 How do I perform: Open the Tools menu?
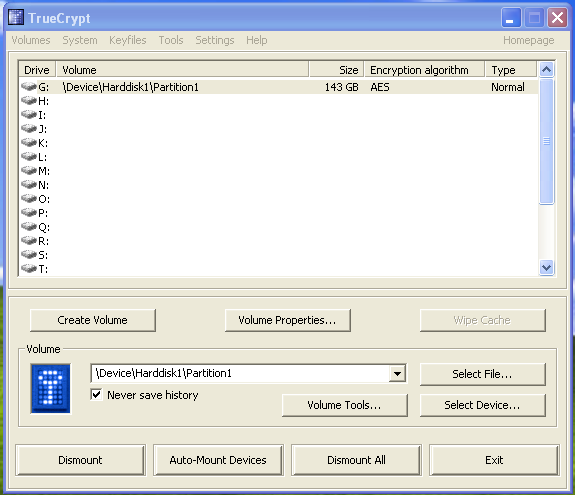[x=171, y=40]
